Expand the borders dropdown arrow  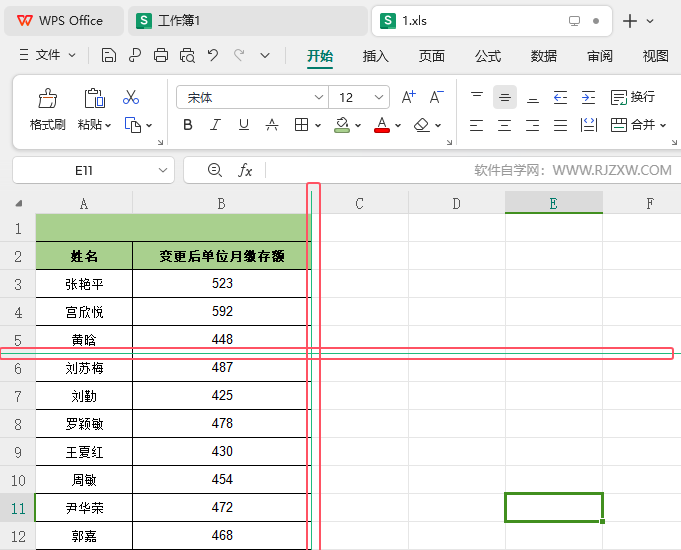tap(317, 126)
